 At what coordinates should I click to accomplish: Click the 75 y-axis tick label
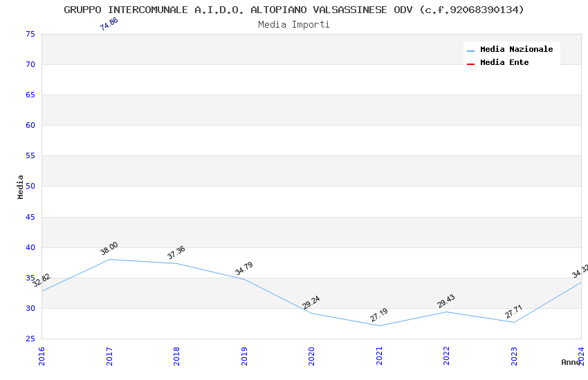point(30,34)
